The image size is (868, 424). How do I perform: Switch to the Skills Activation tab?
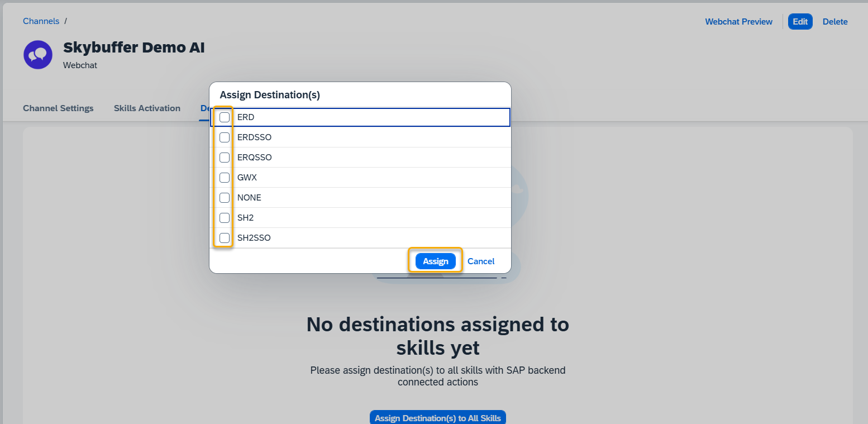coord(147,108)
